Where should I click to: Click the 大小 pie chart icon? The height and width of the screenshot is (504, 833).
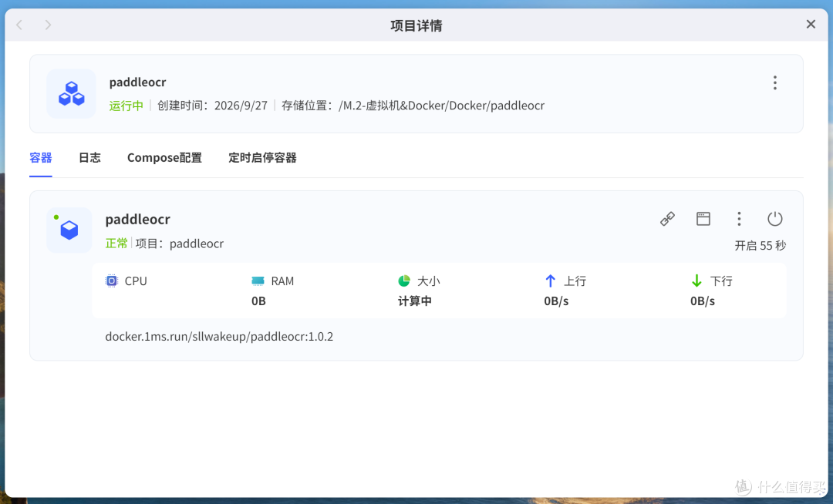point(404,281)
